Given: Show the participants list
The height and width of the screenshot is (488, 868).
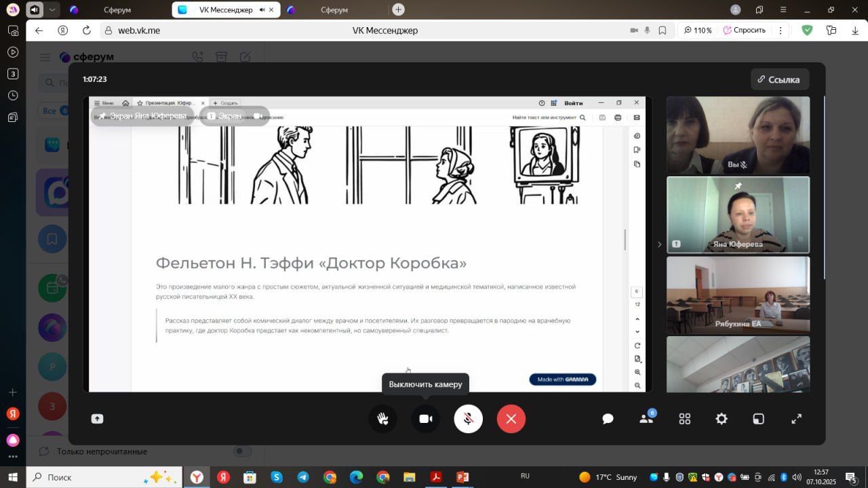Looking at the screenshot, I should (x=646, y=419).
